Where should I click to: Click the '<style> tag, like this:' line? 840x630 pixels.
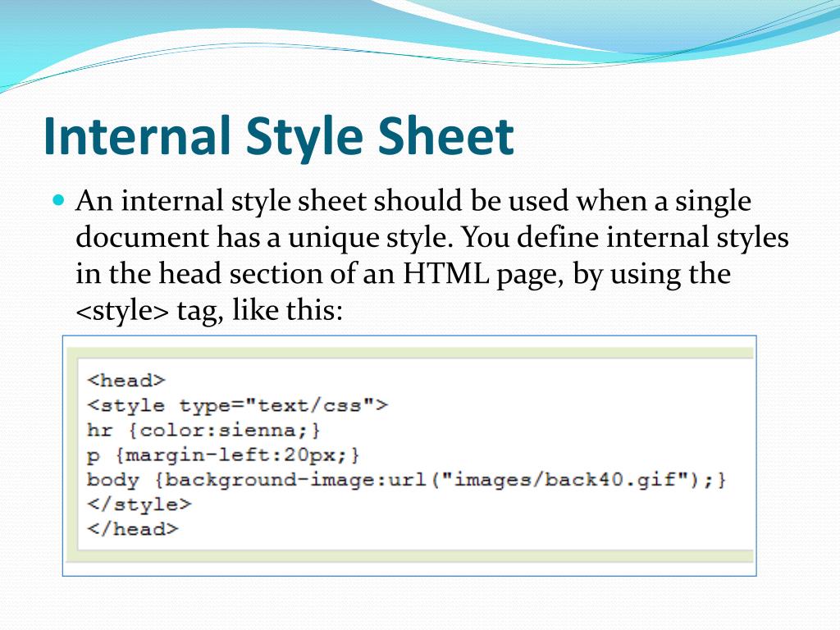click(x=209, y=311)
